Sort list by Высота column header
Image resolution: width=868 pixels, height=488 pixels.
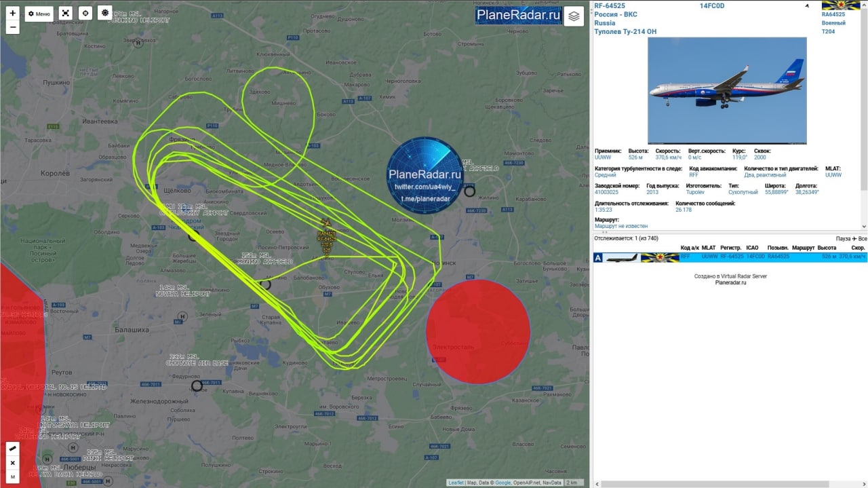pos(827,248)
